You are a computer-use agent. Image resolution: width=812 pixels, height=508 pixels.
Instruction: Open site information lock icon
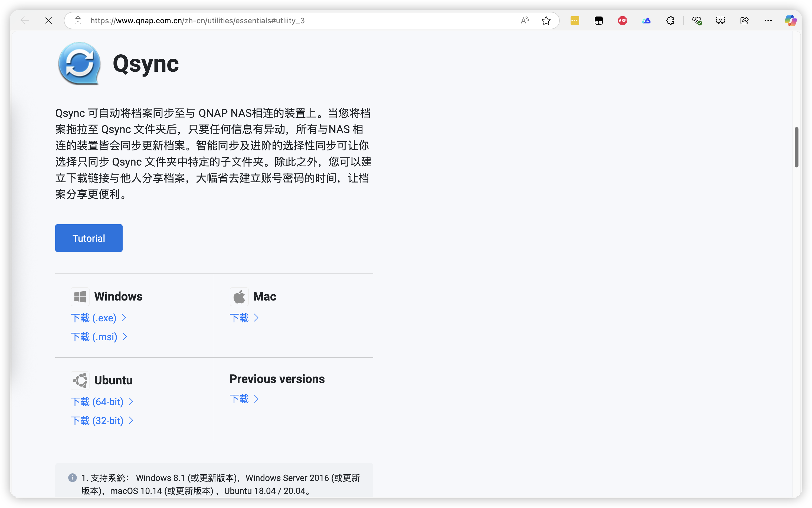[78, 21]
